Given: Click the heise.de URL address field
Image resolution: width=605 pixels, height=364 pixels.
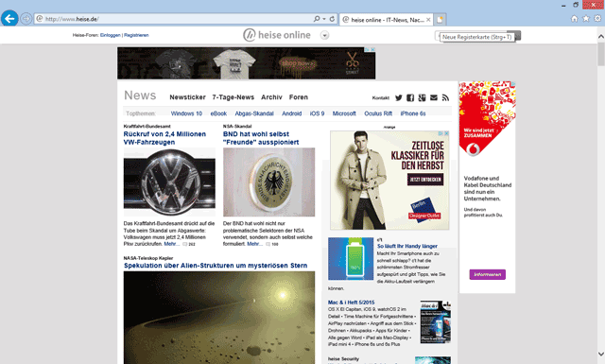Looking at the screenshot, I should (x=174, y=19).
